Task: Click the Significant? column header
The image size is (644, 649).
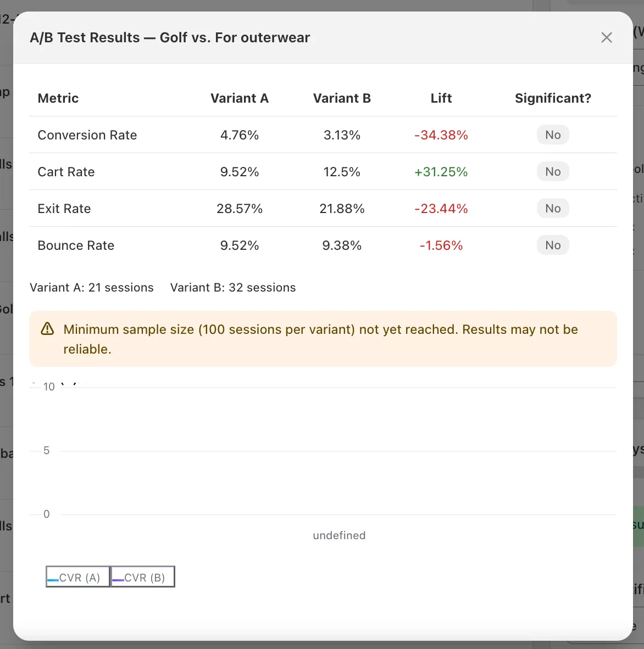Action: coord(553,98)
